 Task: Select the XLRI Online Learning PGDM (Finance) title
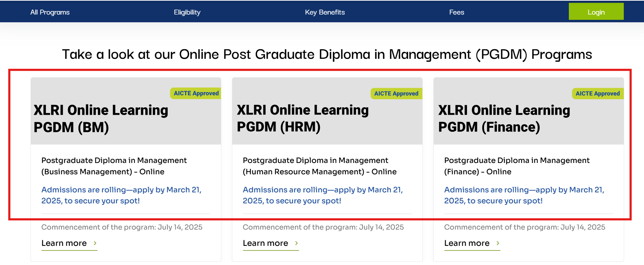click(504, 119)
